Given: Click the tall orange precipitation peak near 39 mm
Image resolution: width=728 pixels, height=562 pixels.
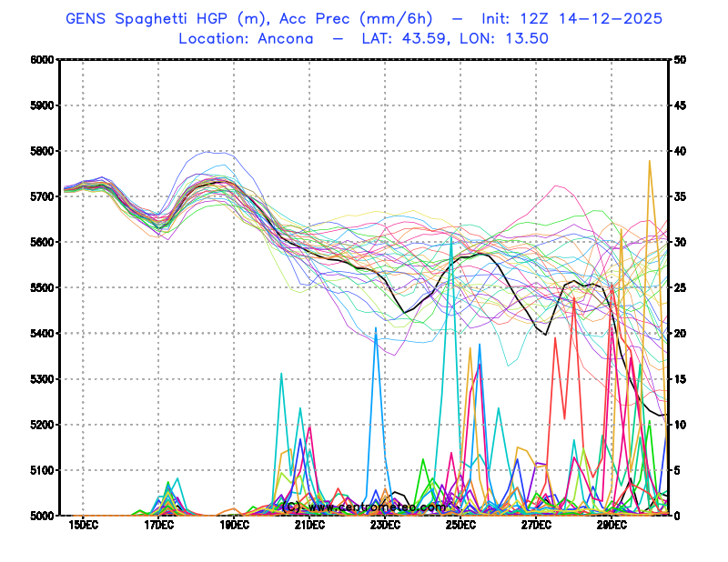Looking at the screenshot, I should coord(649,164).
